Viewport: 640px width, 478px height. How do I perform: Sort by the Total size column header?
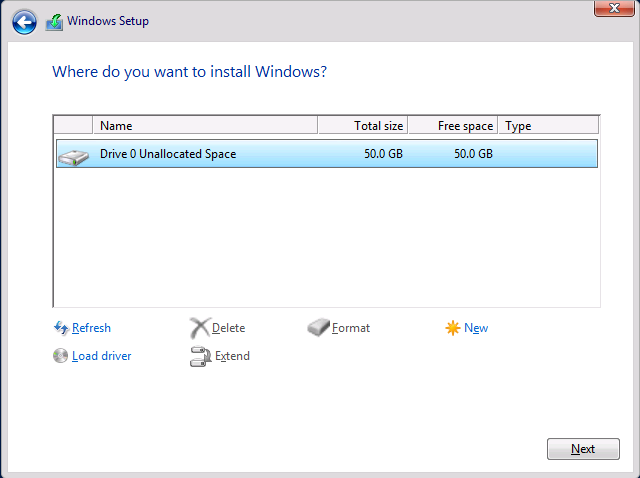tap(363, 125)
